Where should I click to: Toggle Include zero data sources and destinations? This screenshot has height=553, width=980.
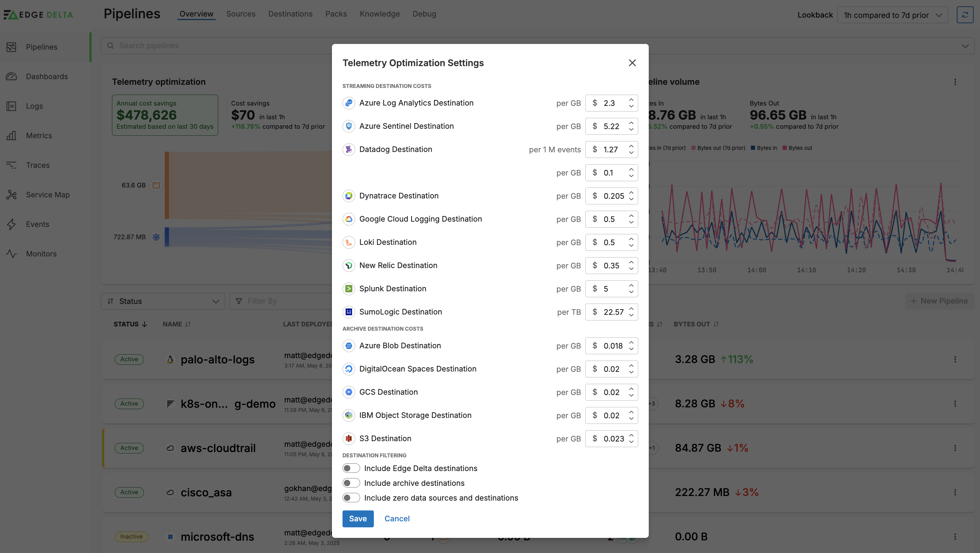(x=351, y=497)
